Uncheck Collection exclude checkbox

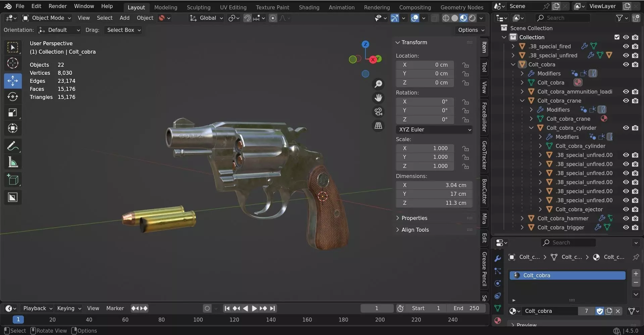pos(617,37)
